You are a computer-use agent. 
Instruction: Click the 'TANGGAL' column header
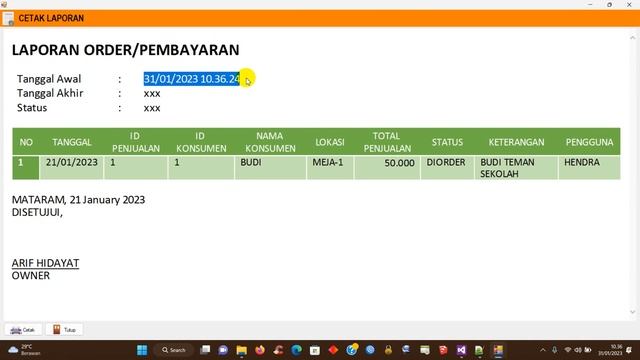[x=72, y=142]
